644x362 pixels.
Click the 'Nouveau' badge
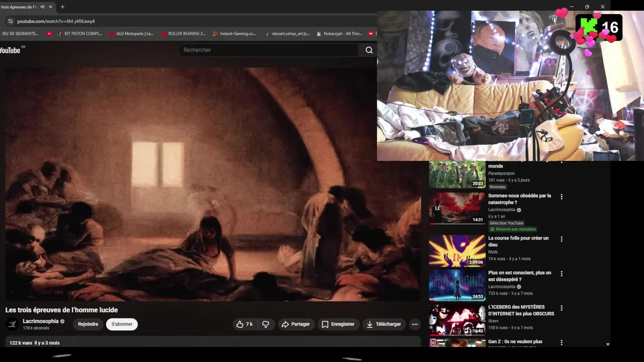click(498, 187)
